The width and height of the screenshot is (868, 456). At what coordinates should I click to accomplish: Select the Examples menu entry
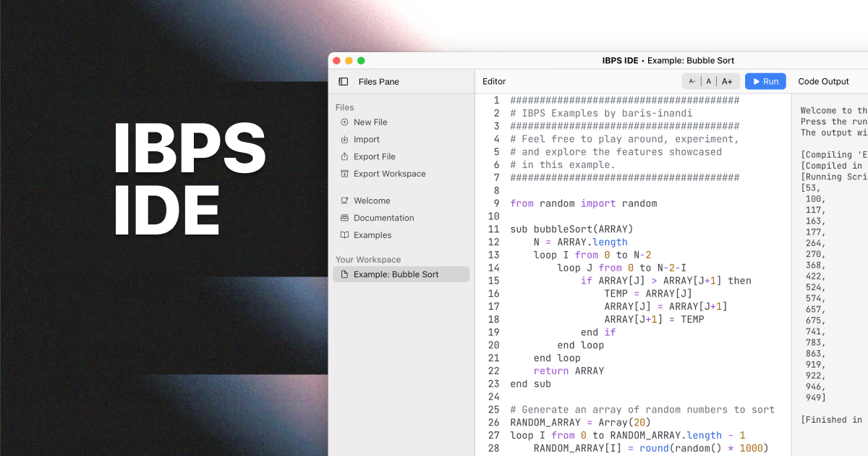click(373, 235)
